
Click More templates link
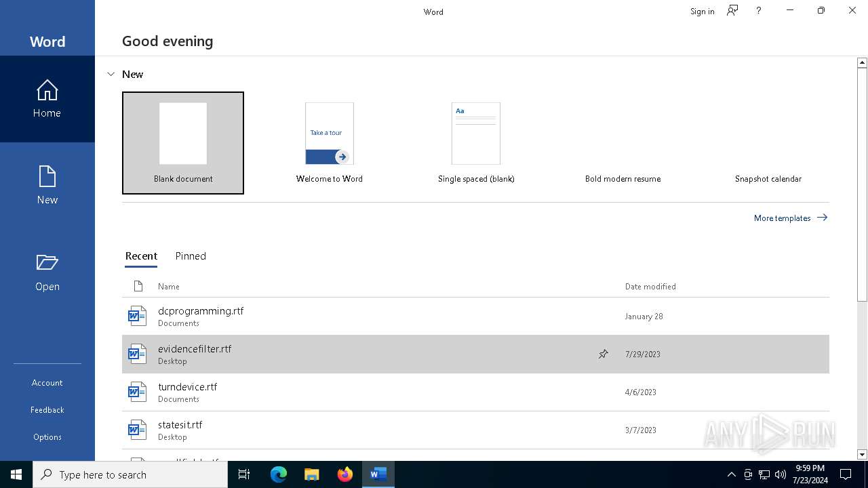tap(791, 218)
